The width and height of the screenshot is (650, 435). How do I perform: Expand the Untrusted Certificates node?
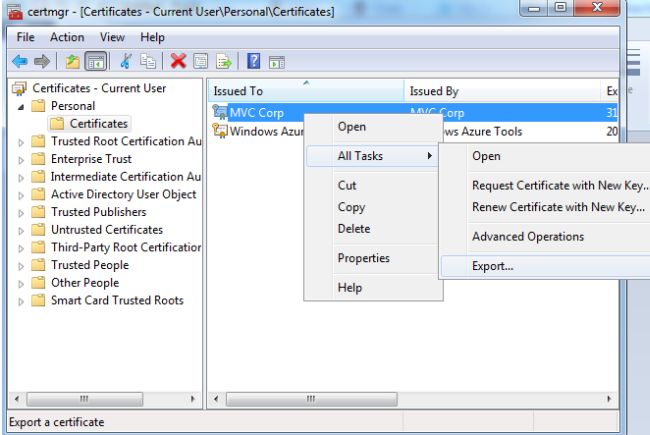(x=21, y=231)
